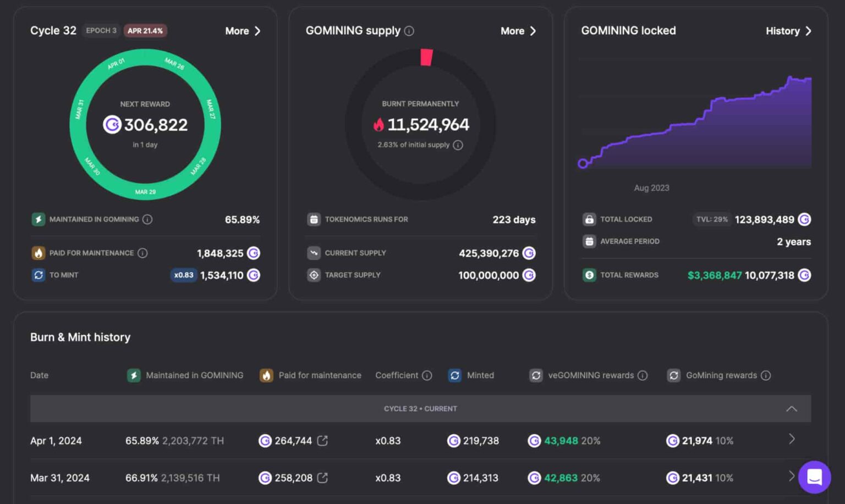Click the dollar icon beside Total Rewards
845x504 pixels.
(x=589, y=275)
